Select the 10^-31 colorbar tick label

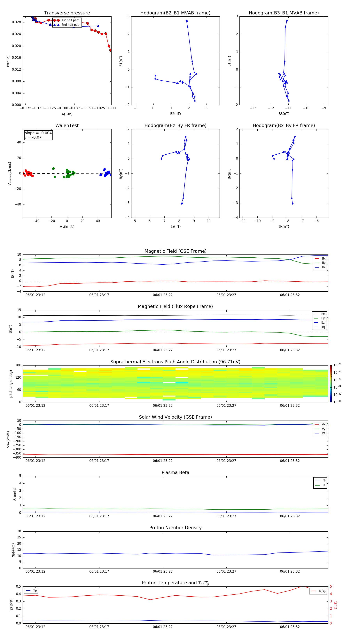337,402
